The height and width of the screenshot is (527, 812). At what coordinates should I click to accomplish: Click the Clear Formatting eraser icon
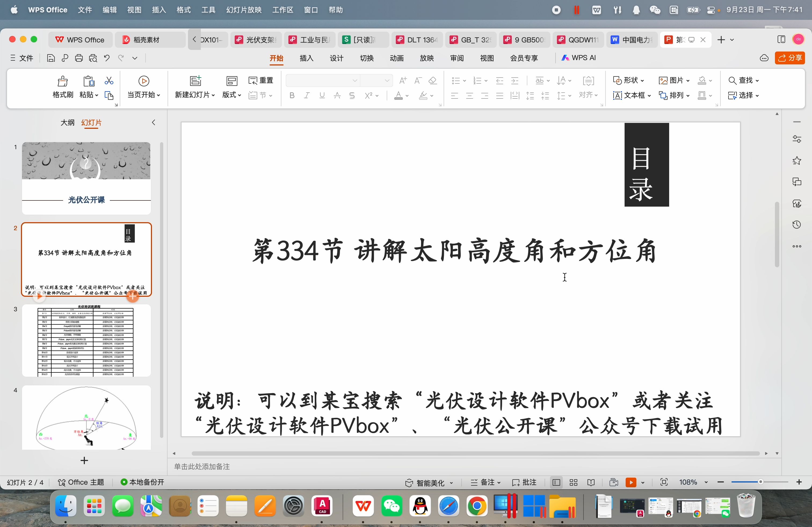tap(433, 80)
